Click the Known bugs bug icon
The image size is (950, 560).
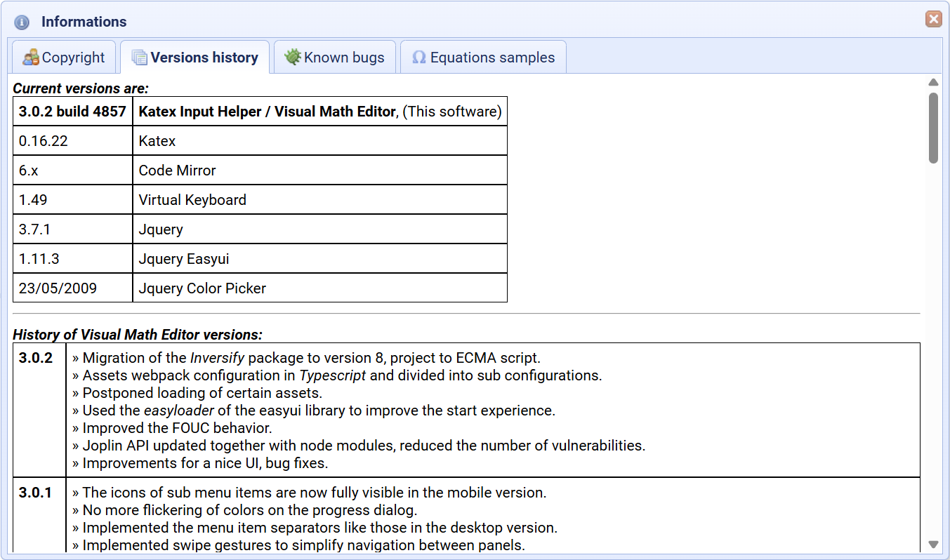[293, 57]
